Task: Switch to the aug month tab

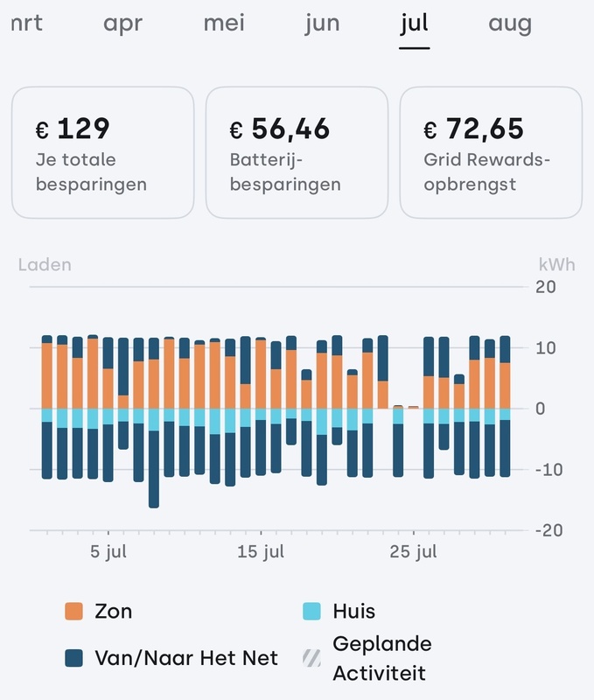Action: coord(512,24)
